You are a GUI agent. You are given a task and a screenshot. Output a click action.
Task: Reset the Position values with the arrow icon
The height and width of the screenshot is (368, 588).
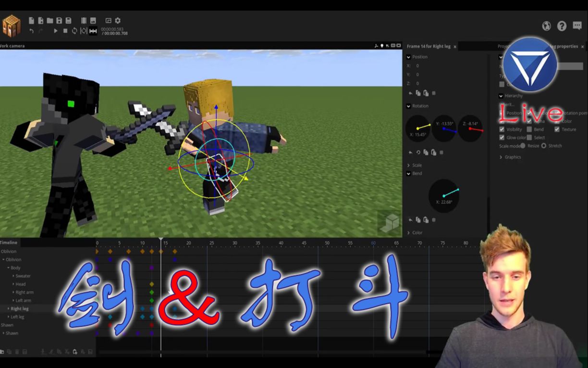coord(410,93)
